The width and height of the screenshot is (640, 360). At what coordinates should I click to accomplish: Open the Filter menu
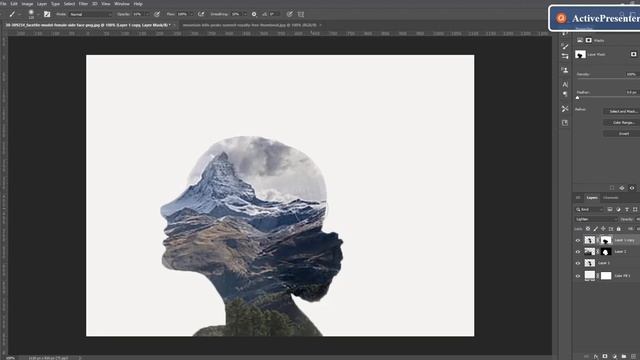tap(83, 4)
